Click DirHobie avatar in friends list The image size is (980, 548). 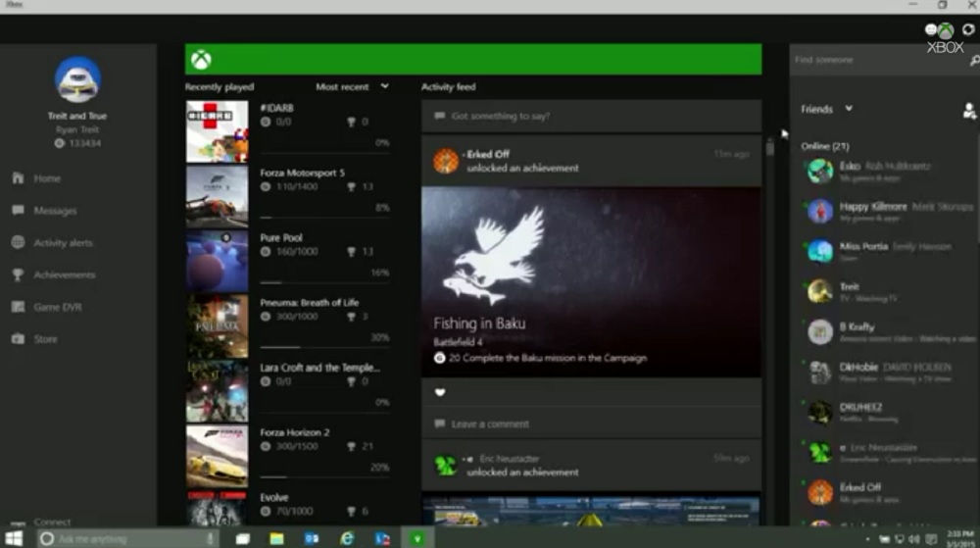click(x=820, y=372)
